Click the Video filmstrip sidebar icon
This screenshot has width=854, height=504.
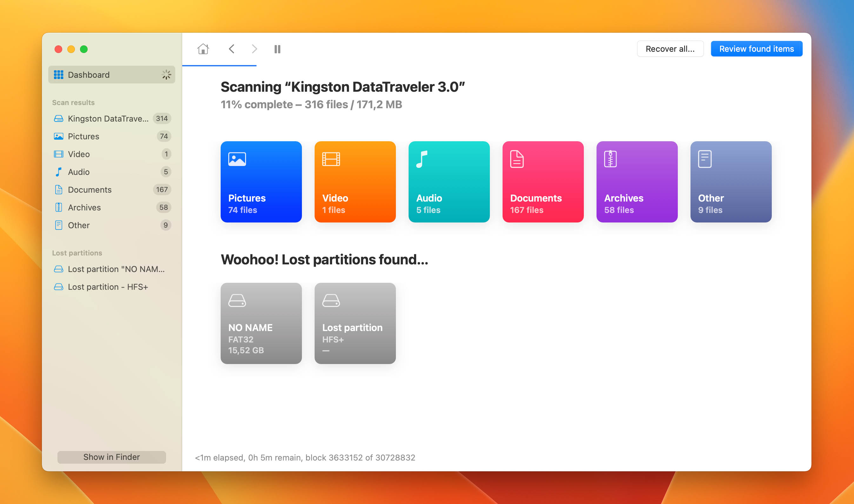(x=58, y=154)
